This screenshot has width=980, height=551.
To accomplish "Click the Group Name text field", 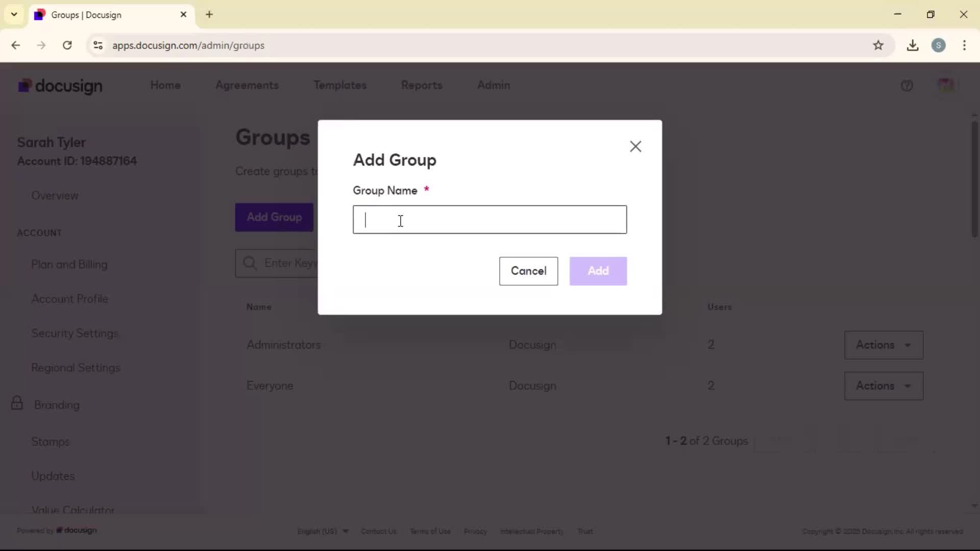I will (x=489, y=220).
